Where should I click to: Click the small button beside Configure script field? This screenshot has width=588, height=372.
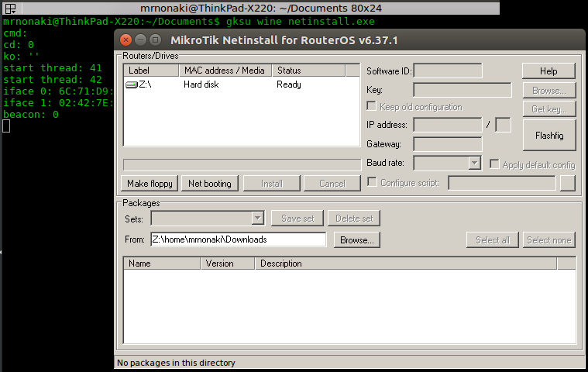point(568,183)
